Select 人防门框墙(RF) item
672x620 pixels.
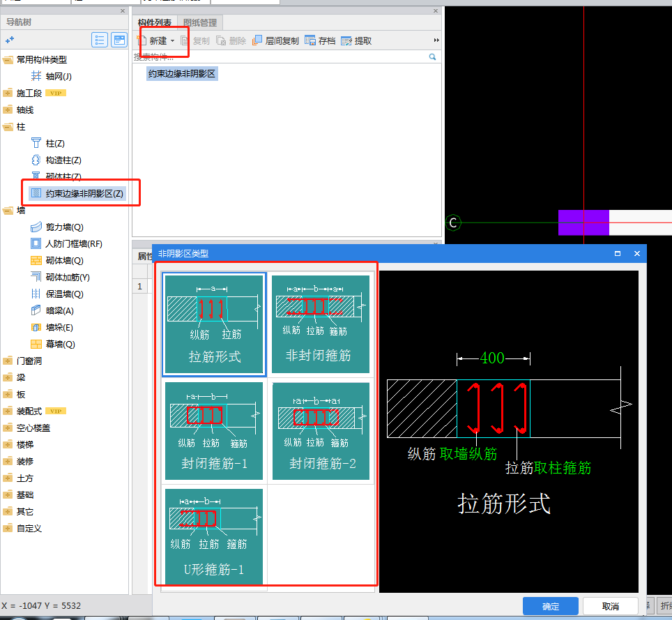click(x=66, y=243)
